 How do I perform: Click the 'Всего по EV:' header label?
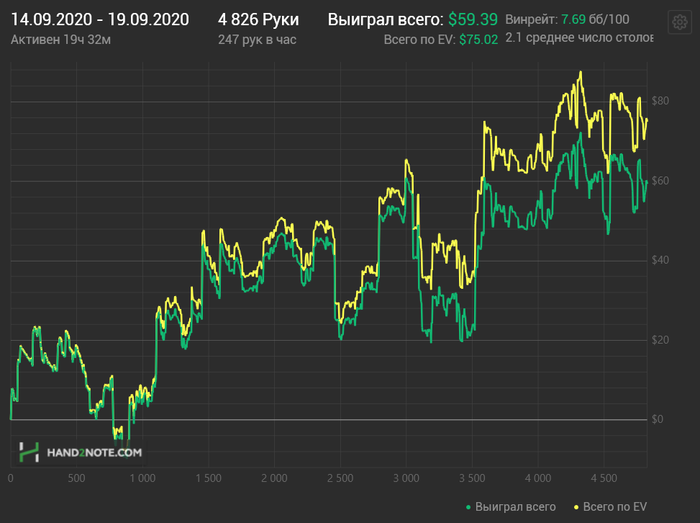[420, 40]
